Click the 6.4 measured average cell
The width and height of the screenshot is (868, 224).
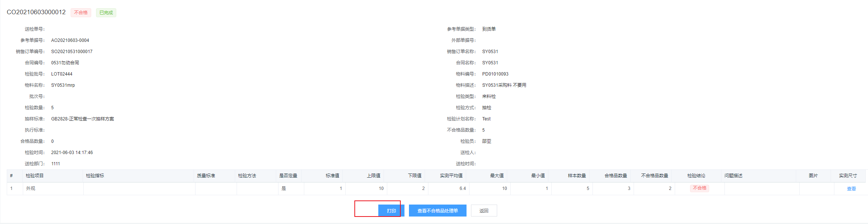(462, 188)
